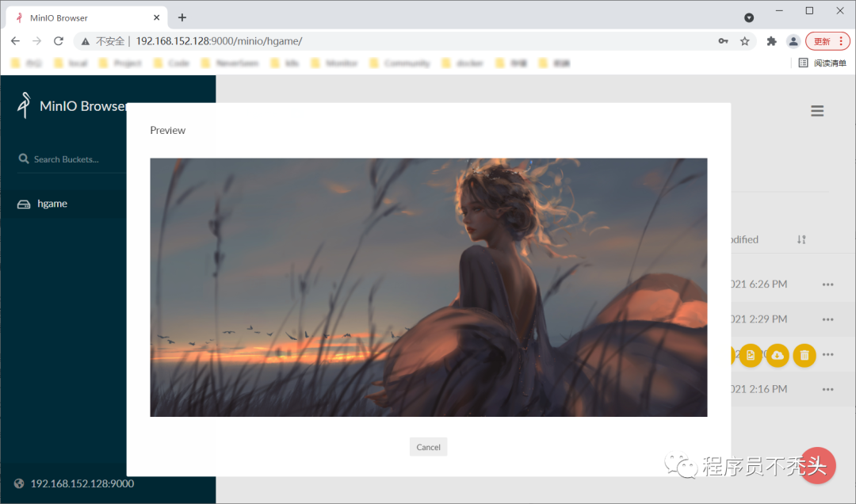The width and height of the screenshot is (856, 504).
Task: Click the hgame bucket drive icon
Action: pyautogui.click(x=24, y=204)
